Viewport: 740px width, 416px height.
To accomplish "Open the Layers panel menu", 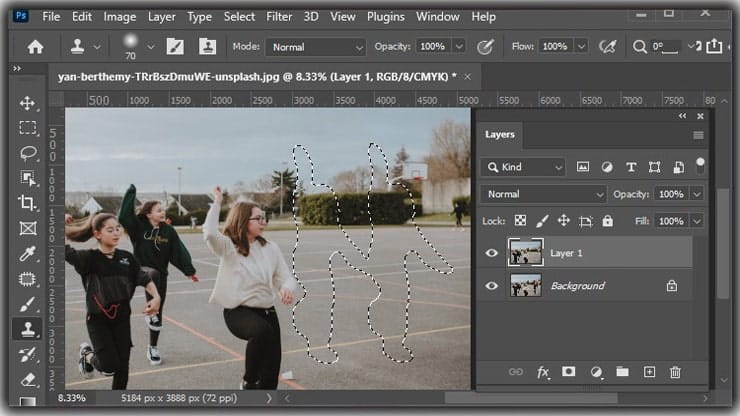I will tap(698, 136).
